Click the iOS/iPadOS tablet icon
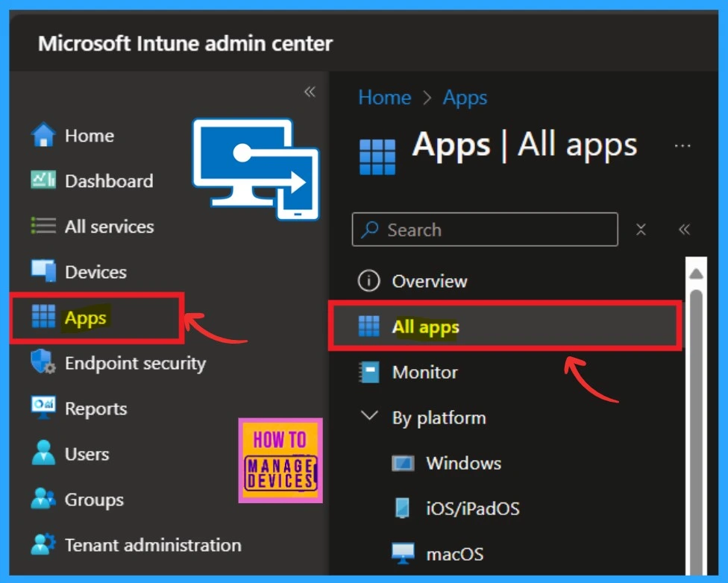 (x=402, y=508)
